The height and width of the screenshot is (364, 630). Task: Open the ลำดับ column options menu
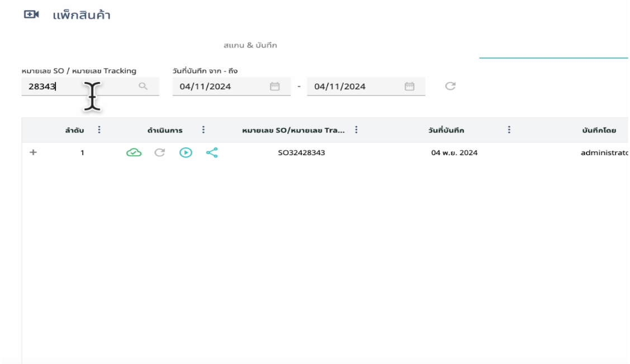point(99,130)
